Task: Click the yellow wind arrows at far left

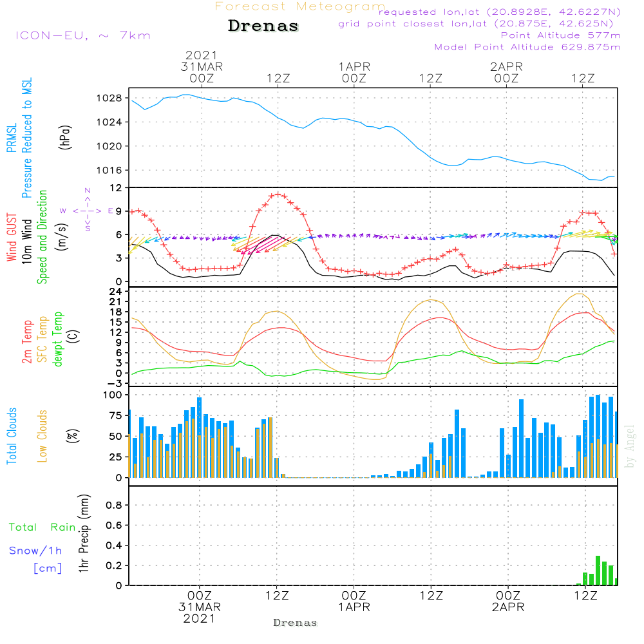Action: click(x=135, y=244)
